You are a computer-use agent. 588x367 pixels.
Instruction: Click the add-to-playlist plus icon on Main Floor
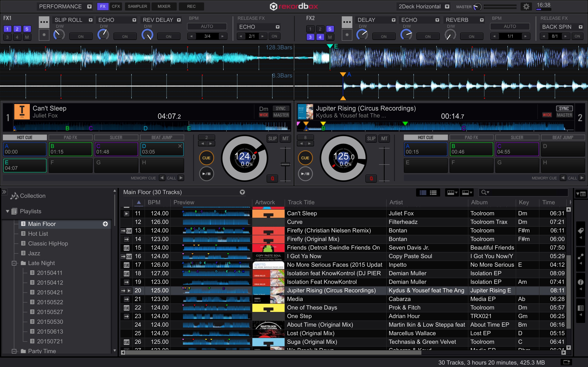coord(105,224)
